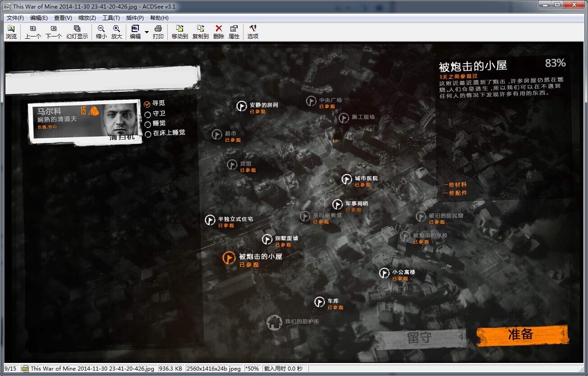
Task: Click the 15-slot backpack icon
Action: coord(94,110)
